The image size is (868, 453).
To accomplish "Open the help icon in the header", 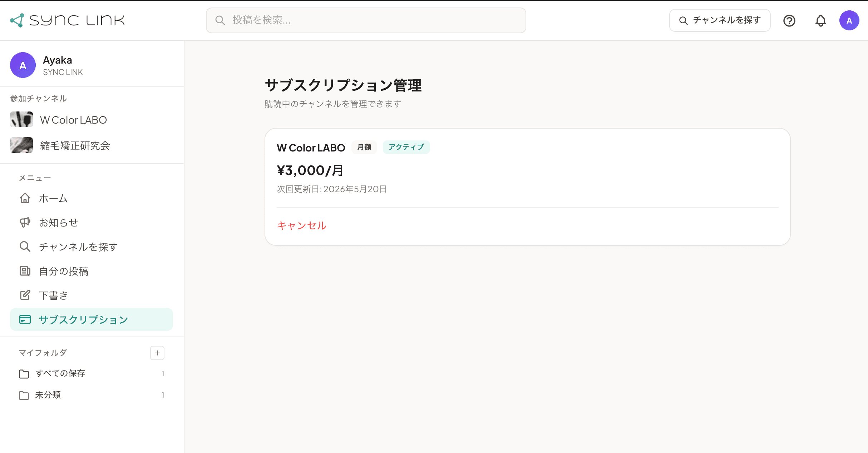I will pyautogui.click(x=789, y=20).
